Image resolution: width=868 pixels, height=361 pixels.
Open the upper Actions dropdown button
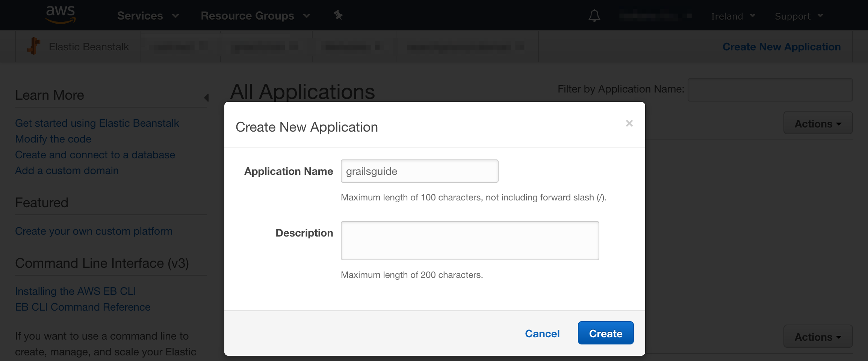point(818,123)
